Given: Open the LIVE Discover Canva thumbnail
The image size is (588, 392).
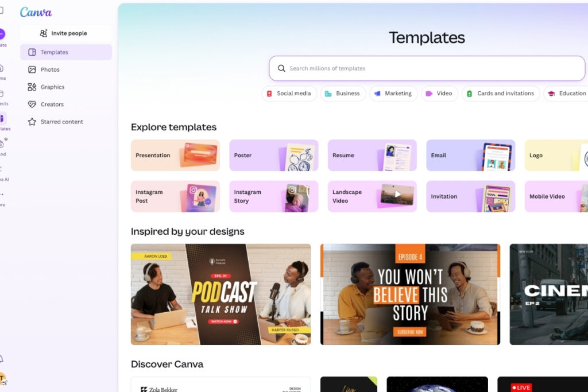Looking at the screenshot, I should pyautogui.click(x=543, y=385).
